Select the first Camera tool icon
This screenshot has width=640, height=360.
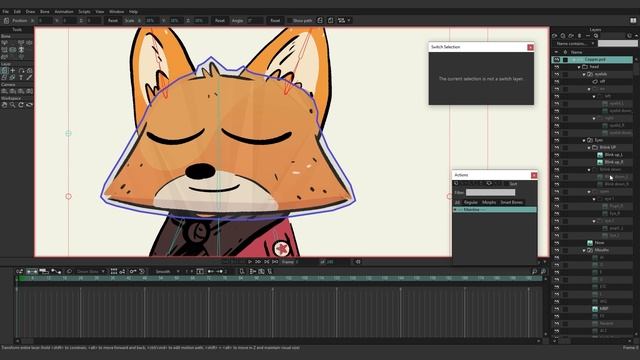click(x=4, y=91)
